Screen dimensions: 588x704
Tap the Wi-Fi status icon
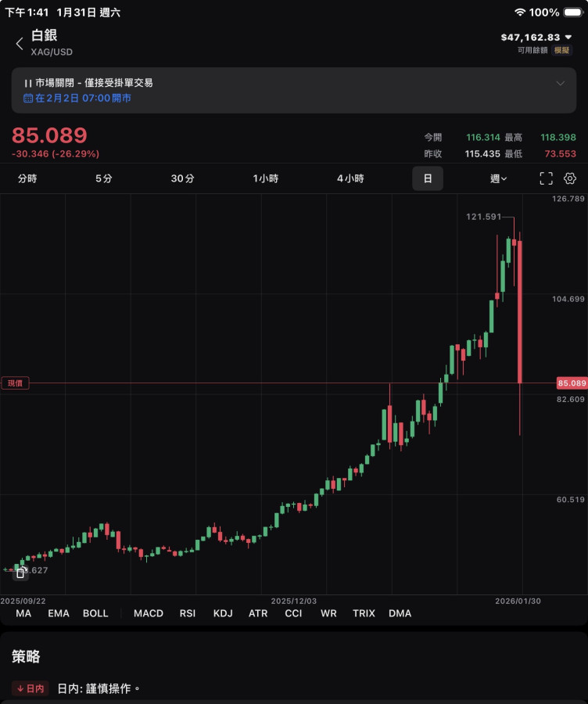point(520,13)
